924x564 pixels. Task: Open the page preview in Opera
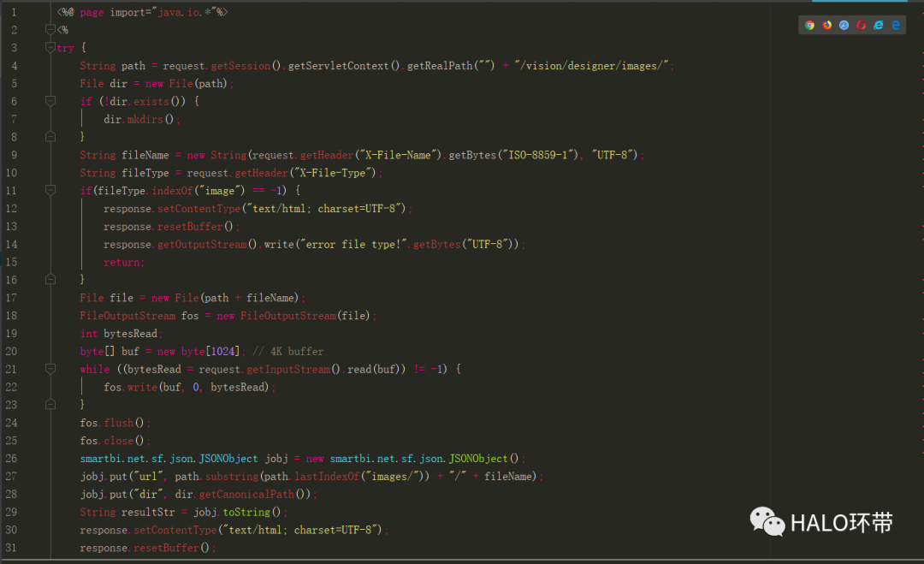(861, 26)
